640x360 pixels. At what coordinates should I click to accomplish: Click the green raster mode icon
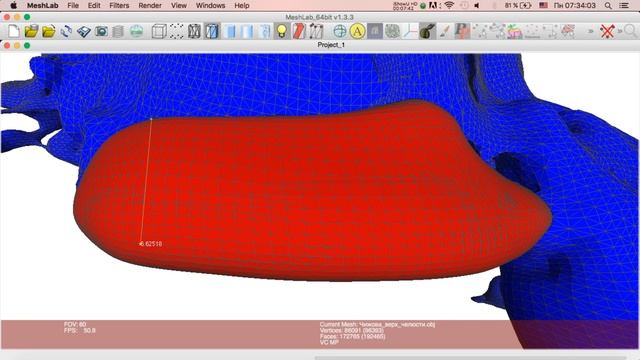[x=136, y=31]
